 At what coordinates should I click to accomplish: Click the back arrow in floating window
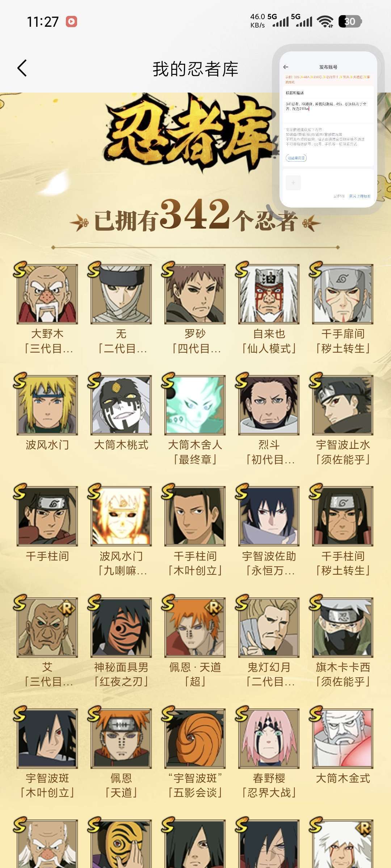tap(286, 67)
